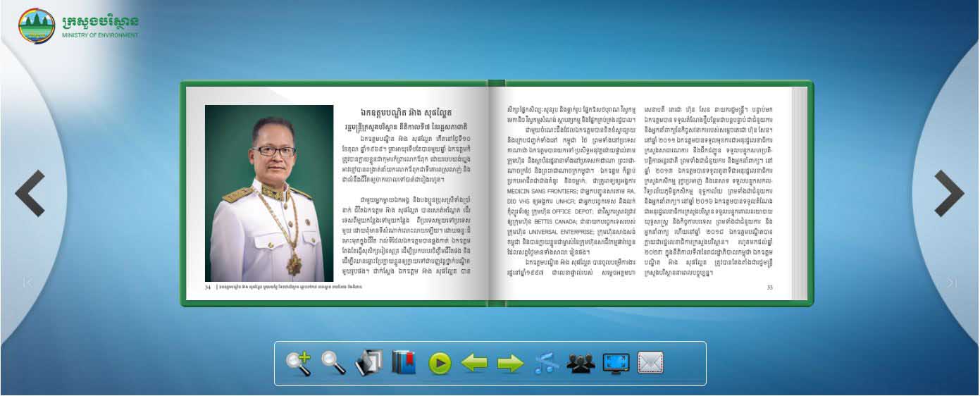
Task: Jump to last page using small right-edge arrow
Action: (952, 283)
